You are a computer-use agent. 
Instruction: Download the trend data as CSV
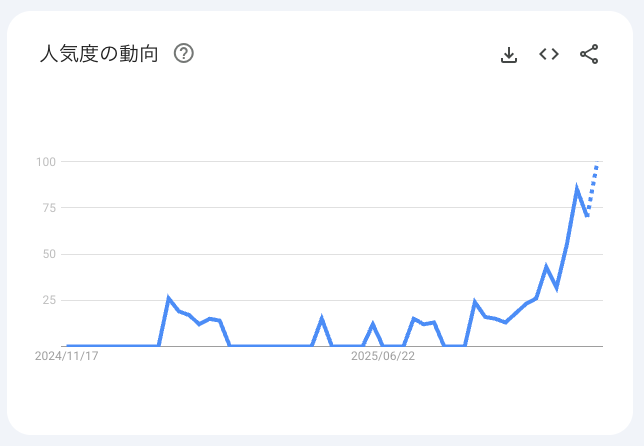[509, 55]
